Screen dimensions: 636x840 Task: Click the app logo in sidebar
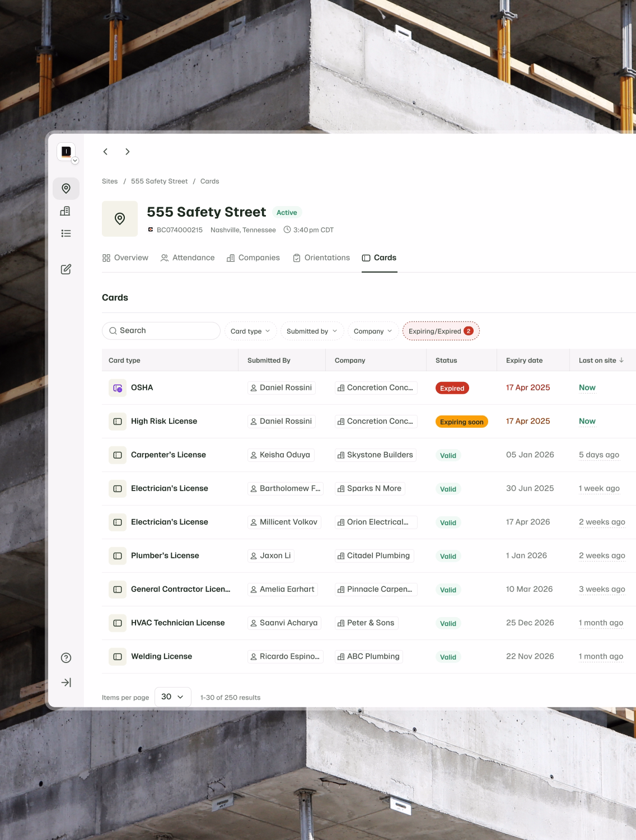click(66, 151)
